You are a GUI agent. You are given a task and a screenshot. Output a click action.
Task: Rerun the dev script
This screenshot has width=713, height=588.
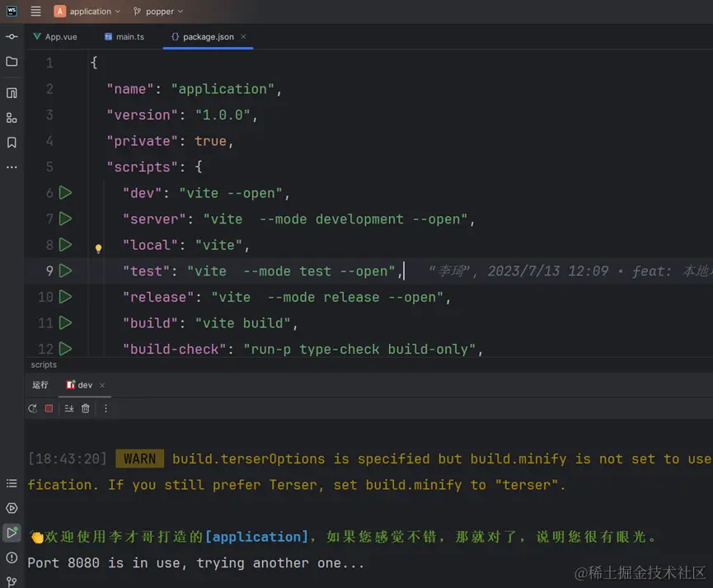point(32,408)
